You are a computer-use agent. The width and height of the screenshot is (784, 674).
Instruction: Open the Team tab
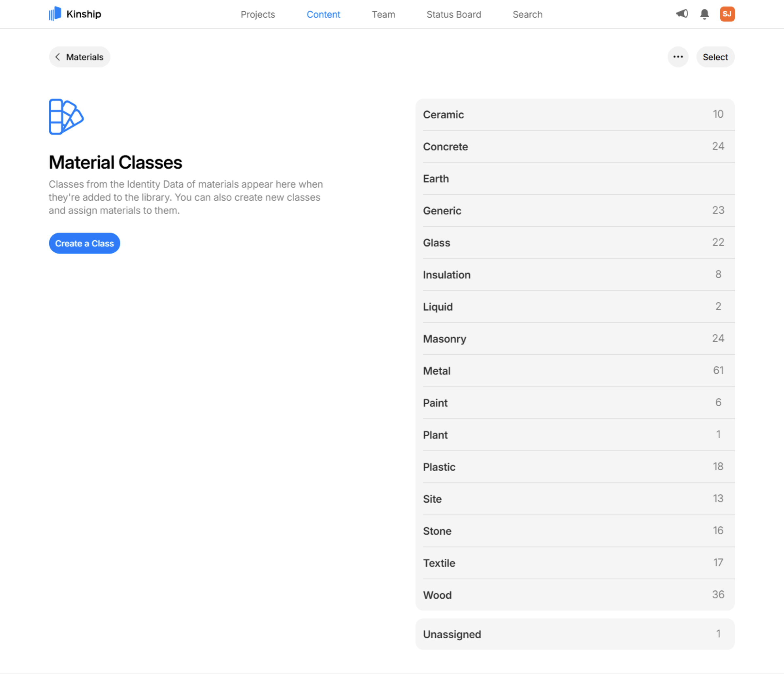pos(383,14)
